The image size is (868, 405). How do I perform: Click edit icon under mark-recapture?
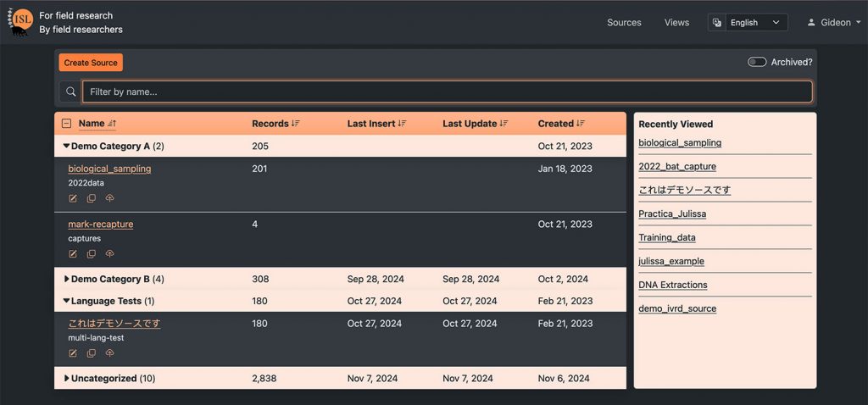(73, 253)
